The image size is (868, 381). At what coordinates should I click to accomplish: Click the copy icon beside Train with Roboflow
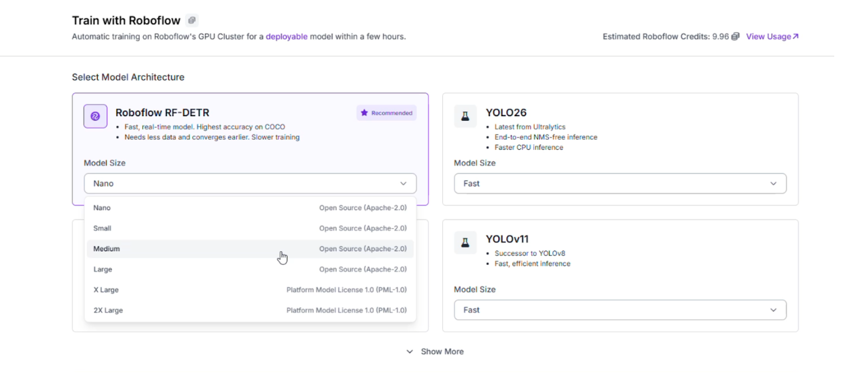(x=192, y=21)
